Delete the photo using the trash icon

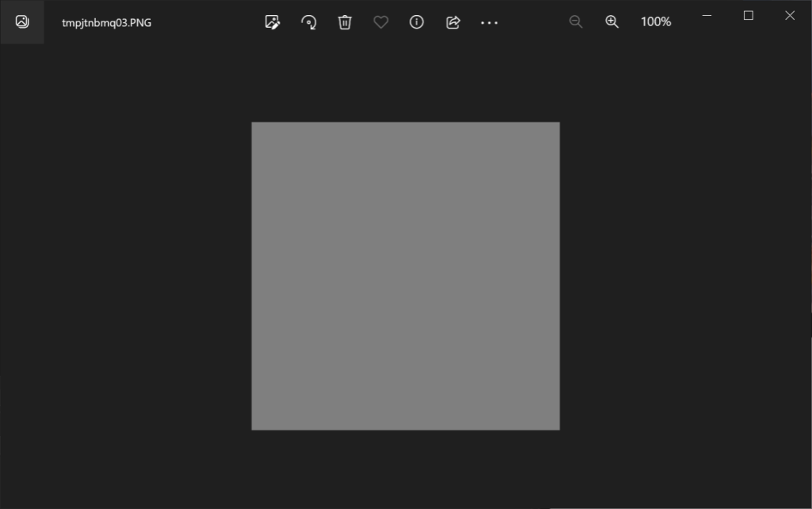(x=345, y=22)
